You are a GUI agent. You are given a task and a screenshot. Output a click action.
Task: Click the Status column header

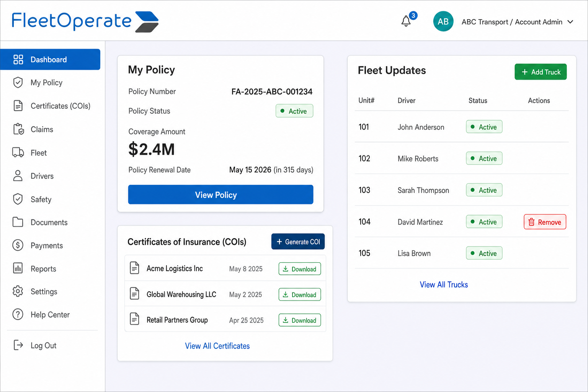[x=478, y=100]
